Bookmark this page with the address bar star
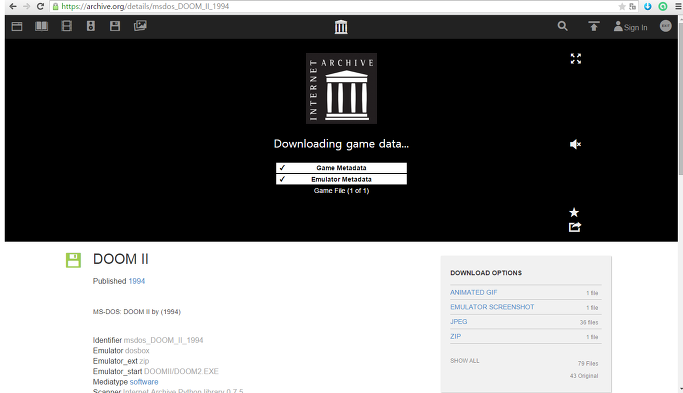This screenshot has height=393, width=683. [x=622, y=6]
